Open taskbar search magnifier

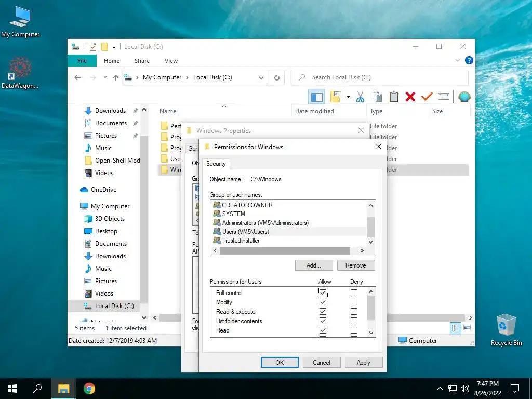pyautogui.click(x=37, y=389)
